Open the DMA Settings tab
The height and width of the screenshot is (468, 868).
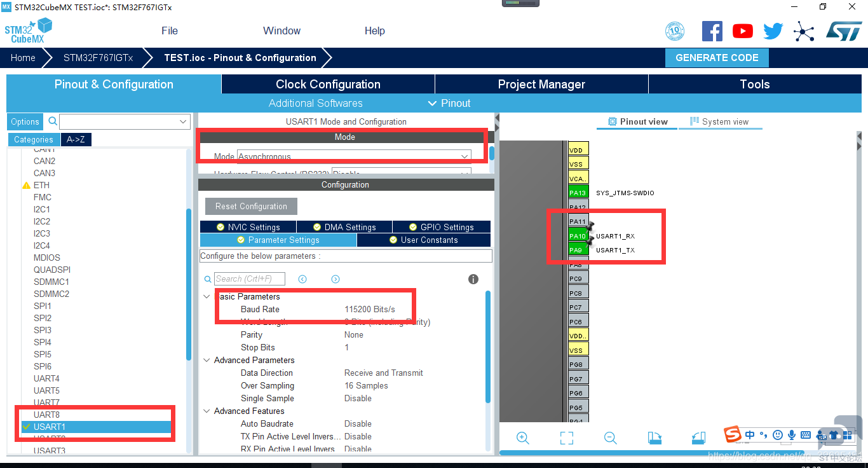point(344,227)
